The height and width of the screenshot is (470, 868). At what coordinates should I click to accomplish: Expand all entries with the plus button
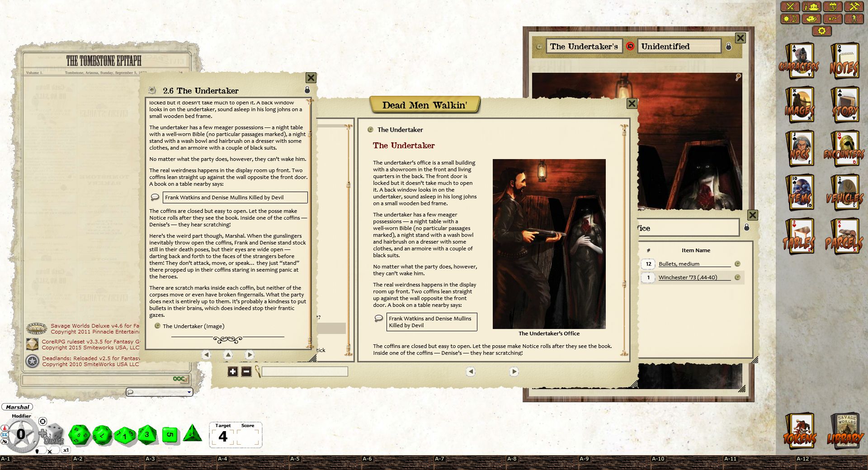pos(232,372)
